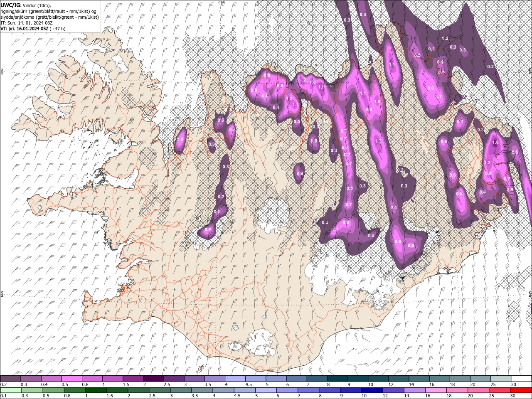
Task: Select the pale grey 25 swatch in the upper legend
Action: [501, 379]
